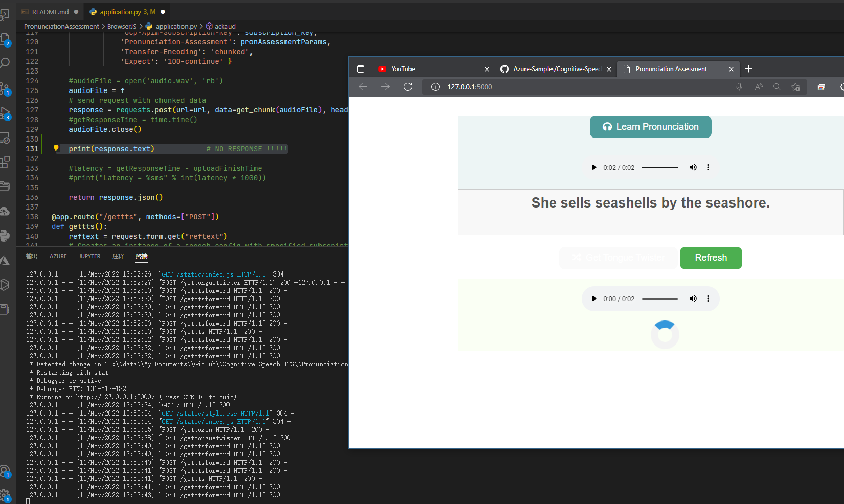
Task: Start Read aloud in the browser toolbar
Action: click(759, 87)
